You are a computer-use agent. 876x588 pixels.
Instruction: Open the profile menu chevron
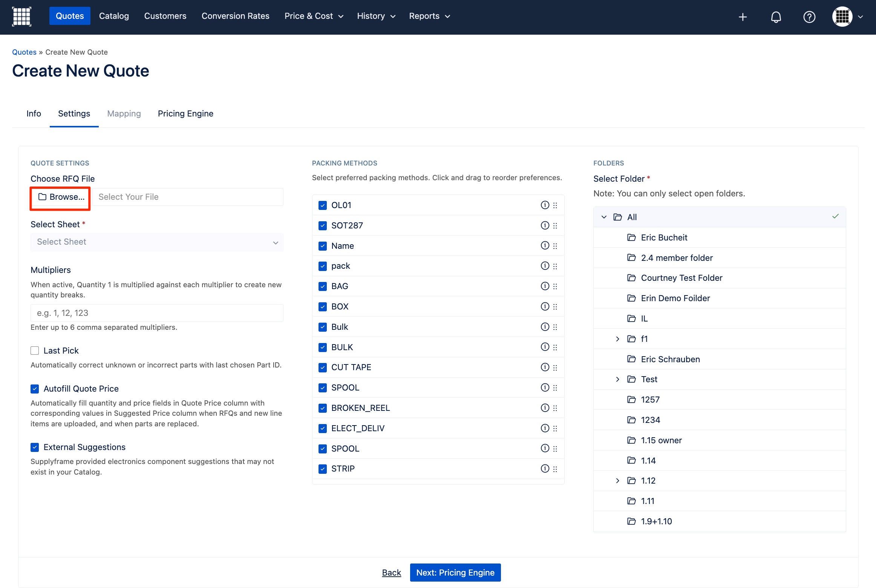pos(861,17)
